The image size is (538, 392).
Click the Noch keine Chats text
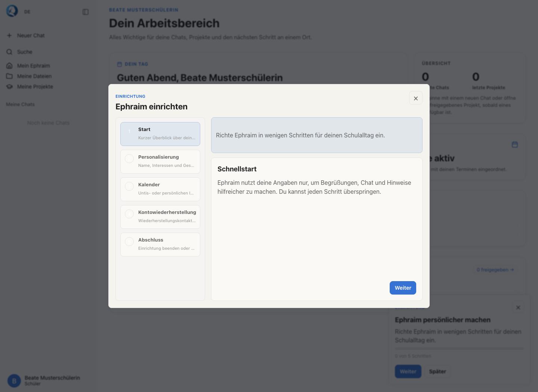pyautogui.click(x=48, y=123)
